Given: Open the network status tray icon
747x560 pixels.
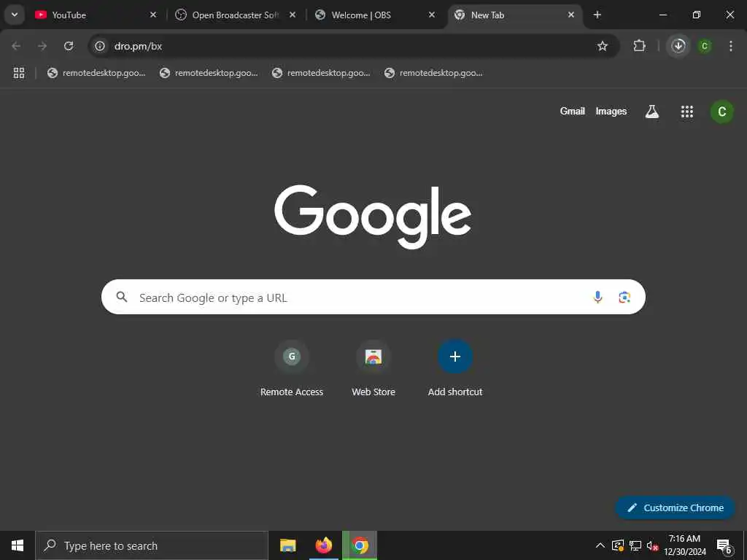Looking at the screenshot, I should (x=635, y=545).
